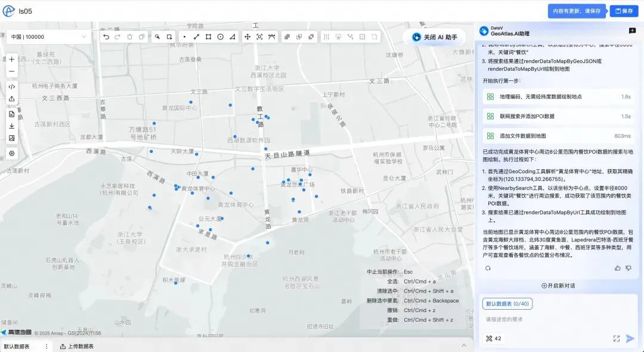Click the project name ls05

[x=25, y=11]
